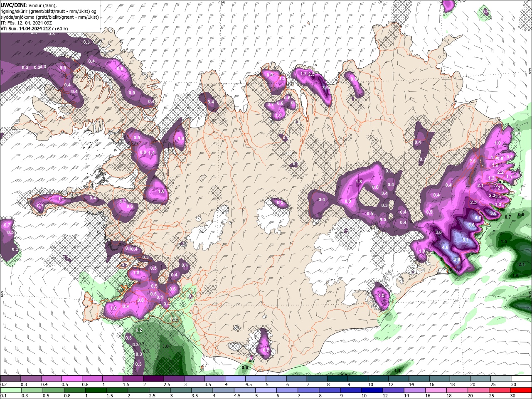The height and width of the screenshot is (399, 532).
Task: Click the 'VT: Sun. 14.04.2024 21Z' valid time
Action: click(x=26, y=29)
